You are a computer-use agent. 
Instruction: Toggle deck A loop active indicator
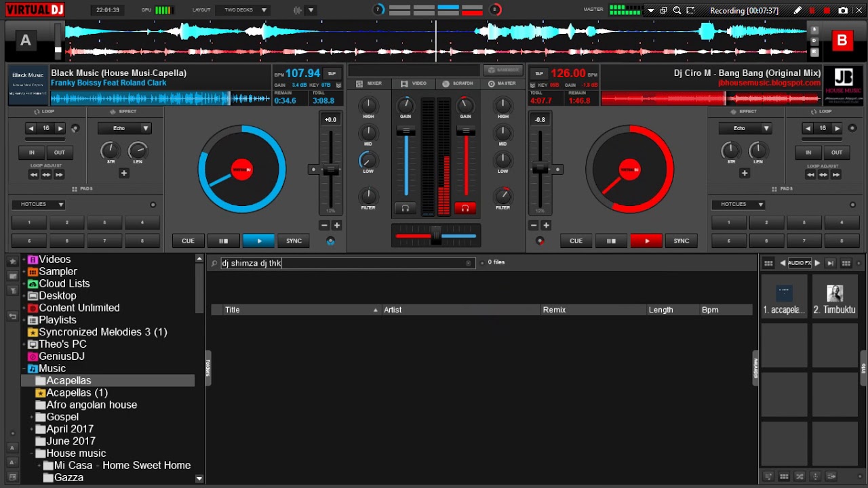pyautogui.click(x=75, y=128)
